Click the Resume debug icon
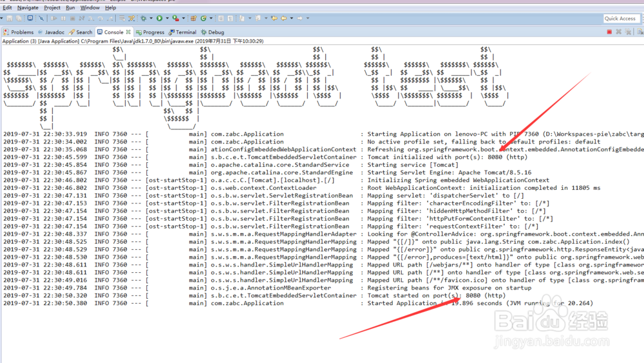This screenshot has height=363, width=644. coord(54,19)
